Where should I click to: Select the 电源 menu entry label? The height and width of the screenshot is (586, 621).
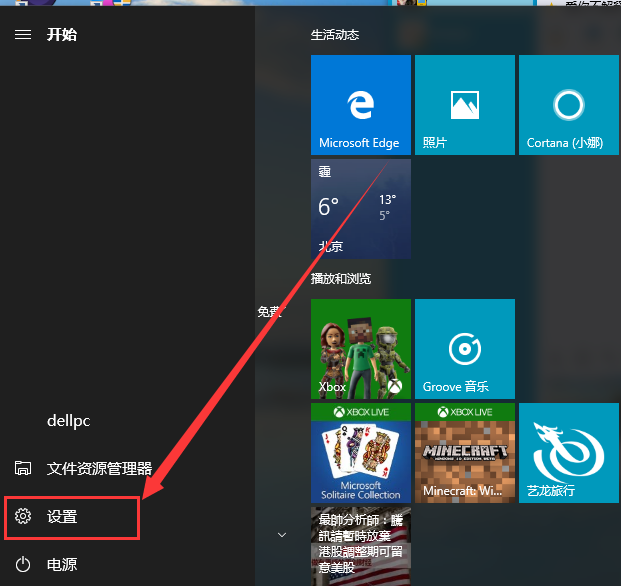click(62, 565)
